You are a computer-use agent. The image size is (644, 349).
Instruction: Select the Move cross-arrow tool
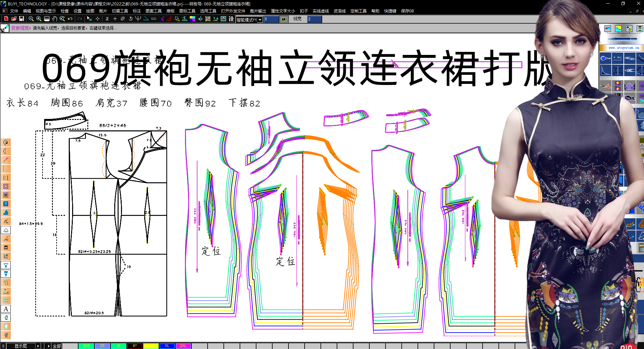(97, 19)
